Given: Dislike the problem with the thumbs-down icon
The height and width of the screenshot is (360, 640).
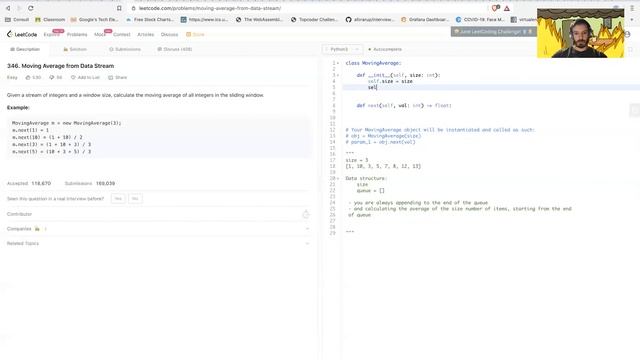Looking at the screenshot, I should coord(51,78).
